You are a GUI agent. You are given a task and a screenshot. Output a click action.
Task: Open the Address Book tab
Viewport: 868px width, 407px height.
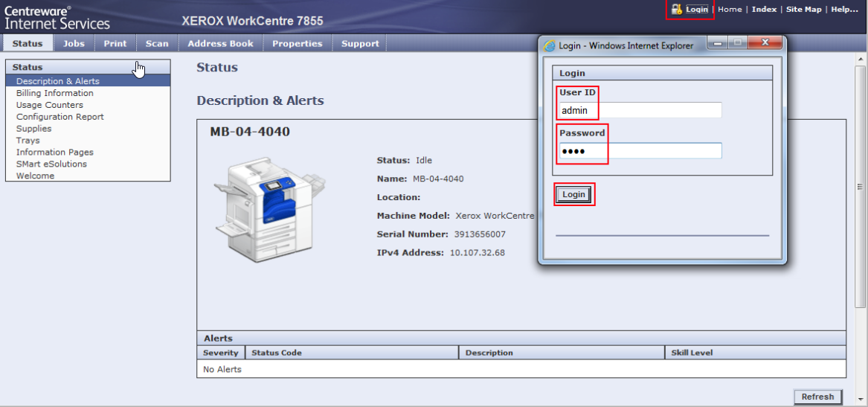(220, 43)
